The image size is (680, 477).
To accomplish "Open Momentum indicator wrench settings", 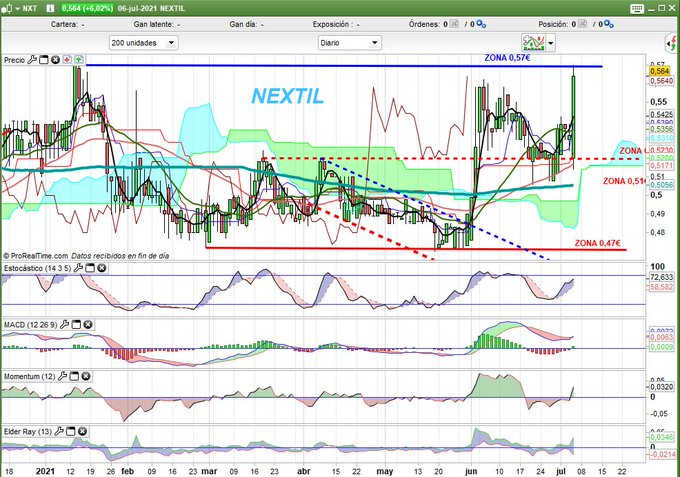I will [62, 376].
